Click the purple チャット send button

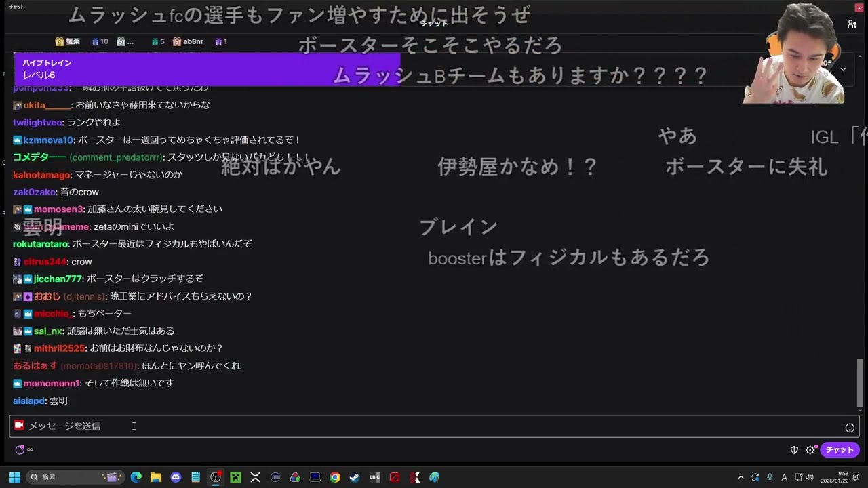coord(840,450)
